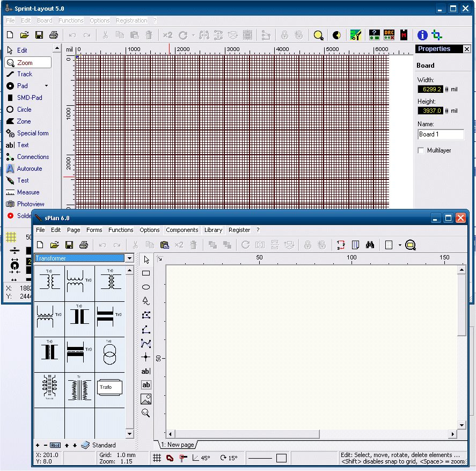
Task: Add a component with the plus button
Action: tap(38, 445)
